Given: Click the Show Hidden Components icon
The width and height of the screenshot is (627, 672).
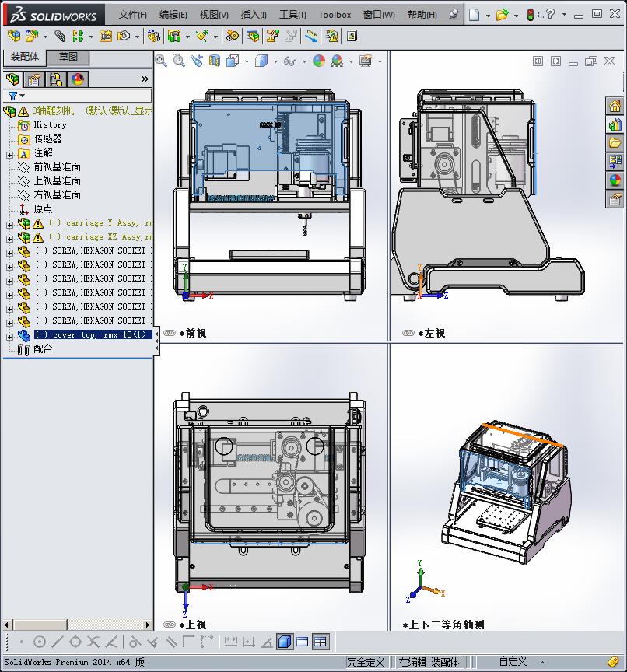Looking at the screenshot, I should (153, 36).
